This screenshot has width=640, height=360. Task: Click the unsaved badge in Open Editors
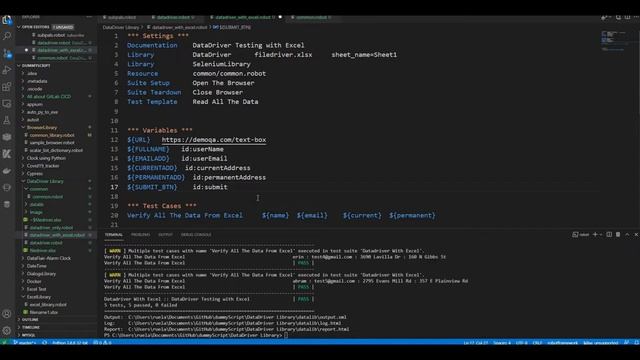click(63, 27)
